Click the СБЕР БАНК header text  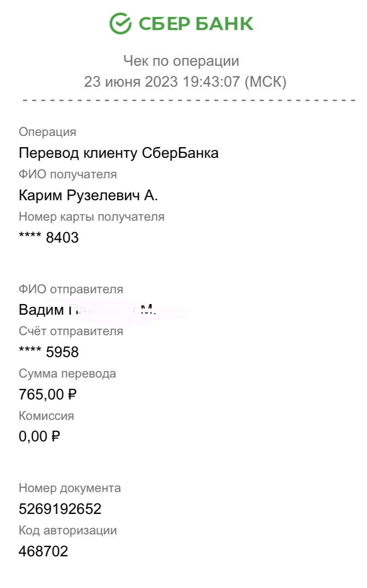pos(196,24)
